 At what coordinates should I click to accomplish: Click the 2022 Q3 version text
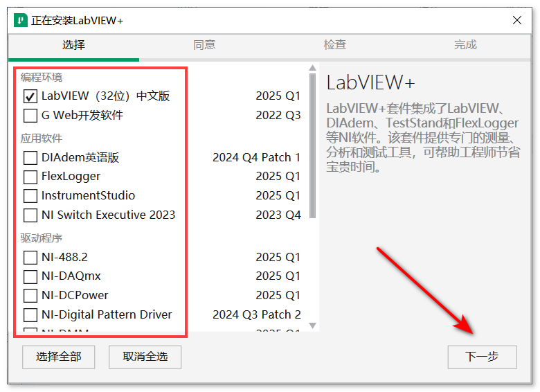tap(278, 115)
